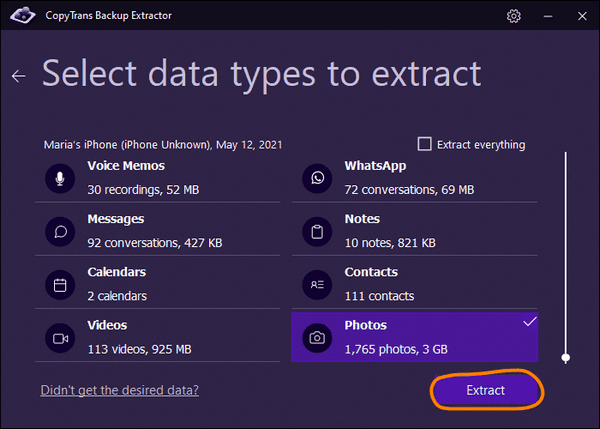Screen dimensions: 600x429
Task: Click "92 conversations, 427 KB" text
Action: tap(155, 243)
